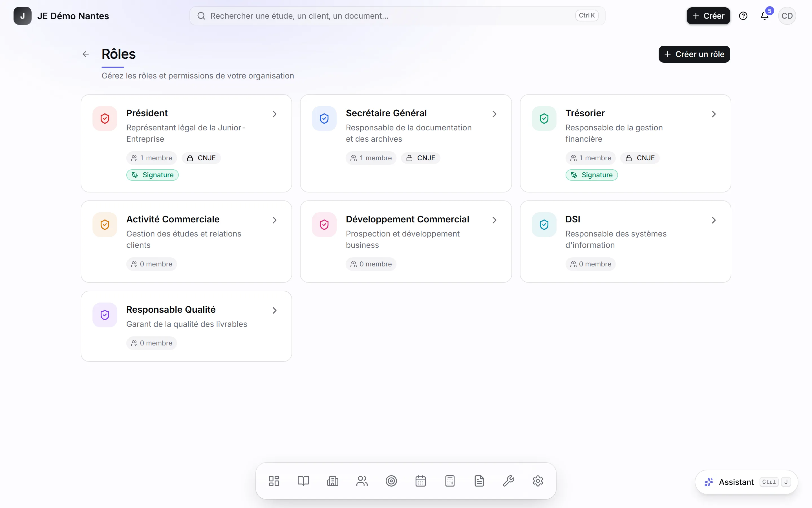
Task: Click the pink shield icon for Développement Commercial
Action: pyautogui.click(x=324, y=224)
